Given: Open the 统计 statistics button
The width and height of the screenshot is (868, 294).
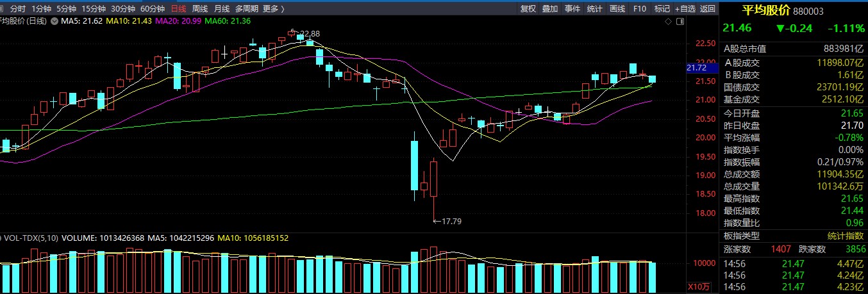Looking at the screenshot, I should click(x=595, y=9).
